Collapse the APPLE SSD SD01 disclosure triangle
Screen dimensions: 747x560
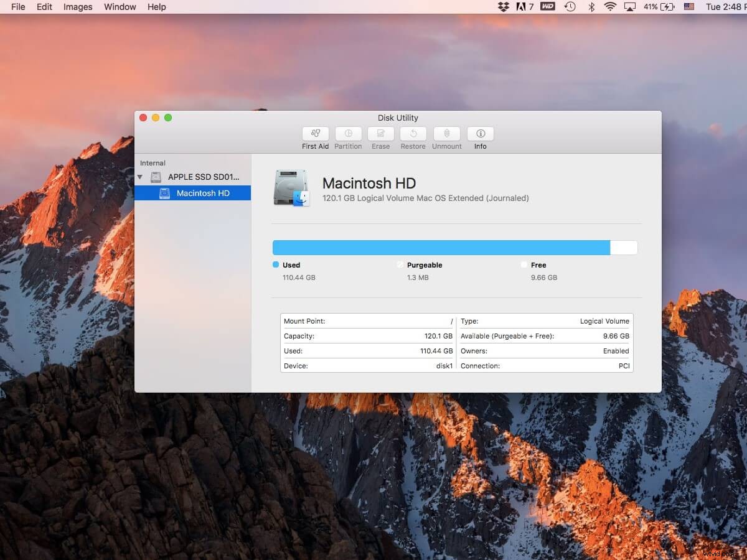point(140,177)
